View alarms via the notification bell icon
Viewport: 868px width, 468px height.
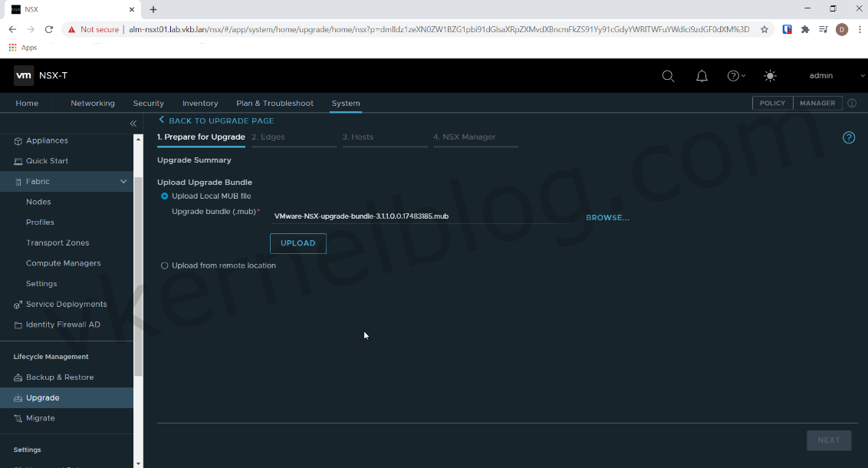tap(701, 76)
